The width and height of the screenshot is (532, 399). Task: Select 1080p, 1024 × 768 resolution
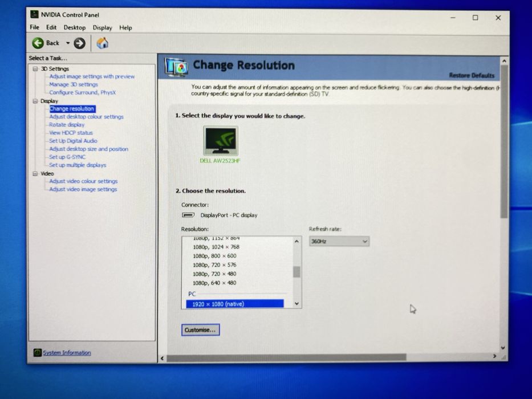216,247
